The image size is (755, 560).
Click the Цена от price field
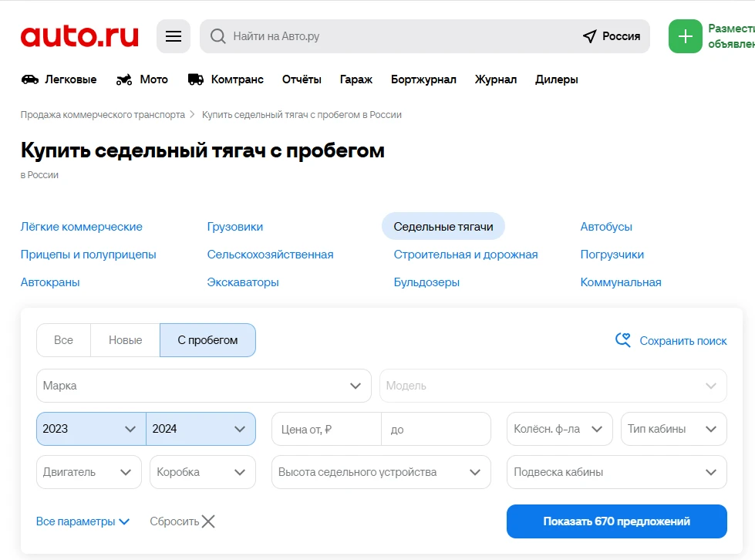coord(326,429)
